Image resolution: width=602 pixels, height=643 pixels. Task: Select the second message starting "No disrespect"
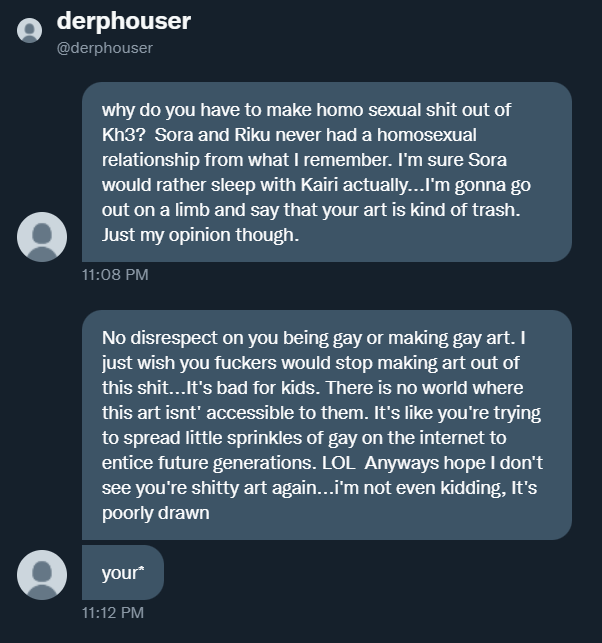click(x=326, y=425)
